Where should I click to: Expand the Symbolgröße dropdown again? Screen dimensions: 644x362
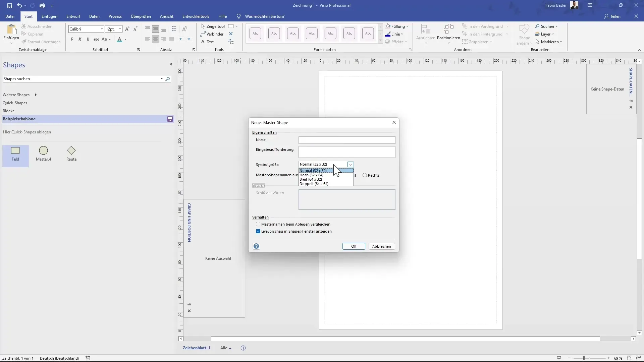pos(350,164)
